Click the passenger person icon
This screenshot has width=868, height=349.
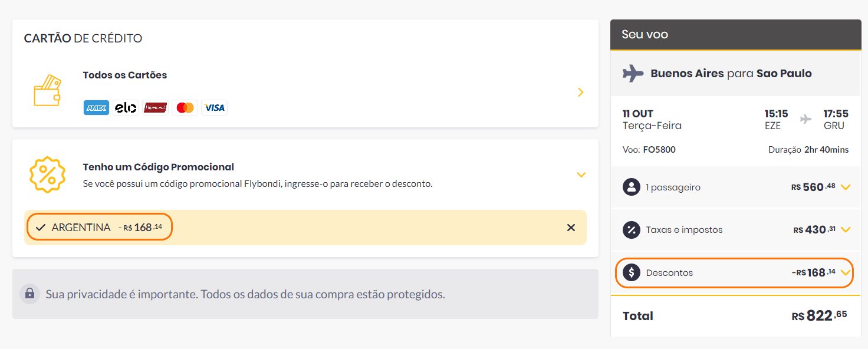(632, 187)
